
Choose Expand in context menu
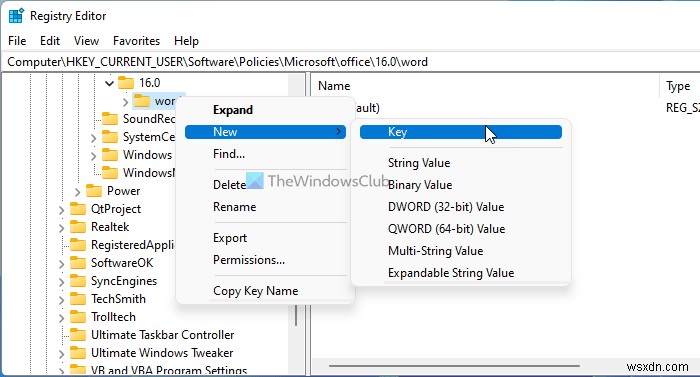click(233, 110)
